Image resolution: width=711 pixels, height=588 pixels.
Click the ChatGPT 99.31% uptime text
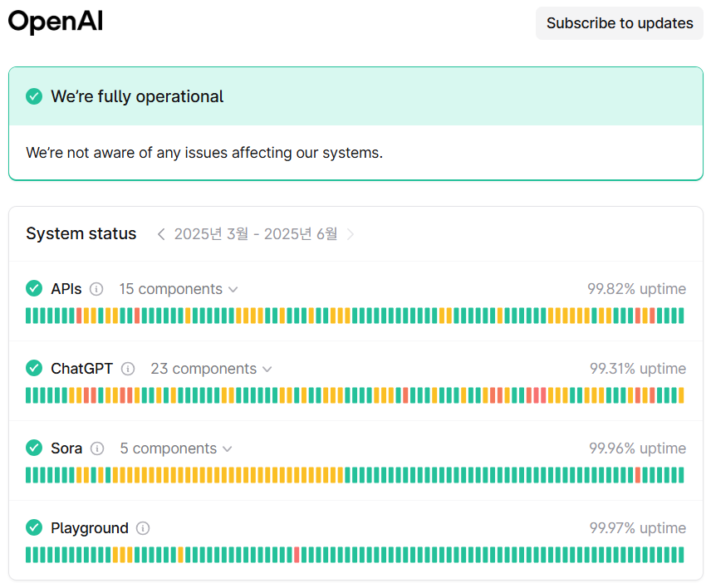coord(638,369)
